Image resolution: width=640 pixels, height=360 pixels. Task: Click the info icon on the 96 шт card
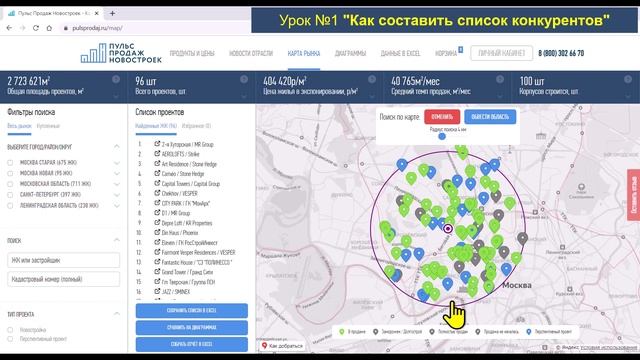coord(244,79)
